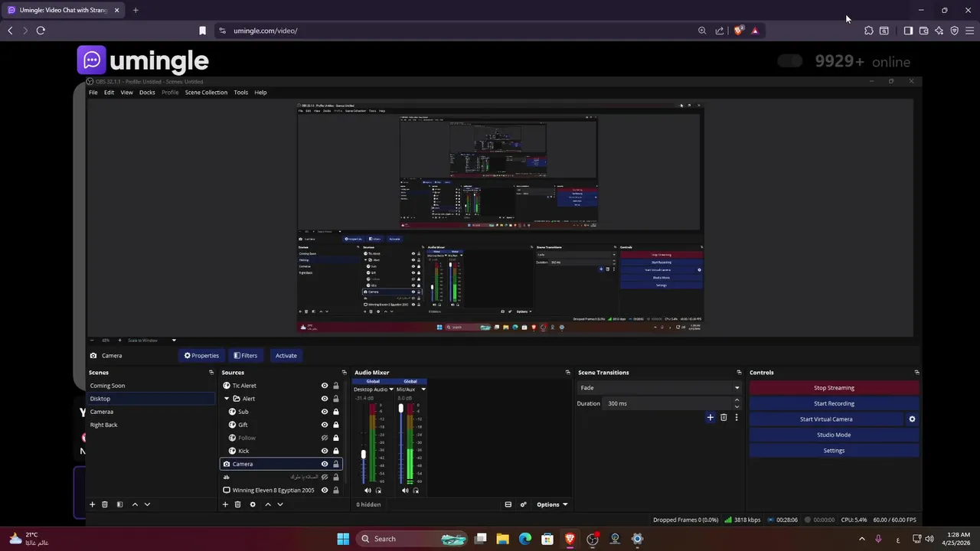The image size is (980, 551).
Task: Open the Tools menu in OBS
Action: pyautogui.click(x=240, y=93)
